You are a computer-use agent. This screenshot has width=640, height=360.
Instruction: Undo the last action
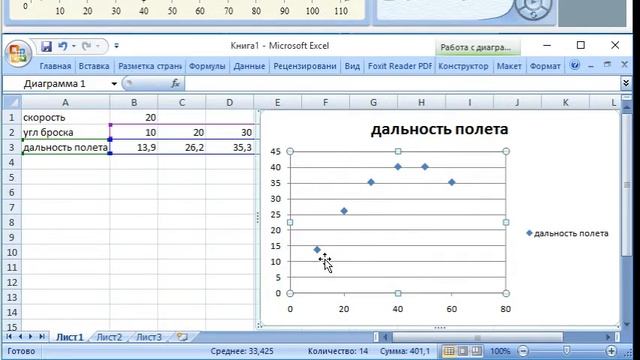coord(62,46)
